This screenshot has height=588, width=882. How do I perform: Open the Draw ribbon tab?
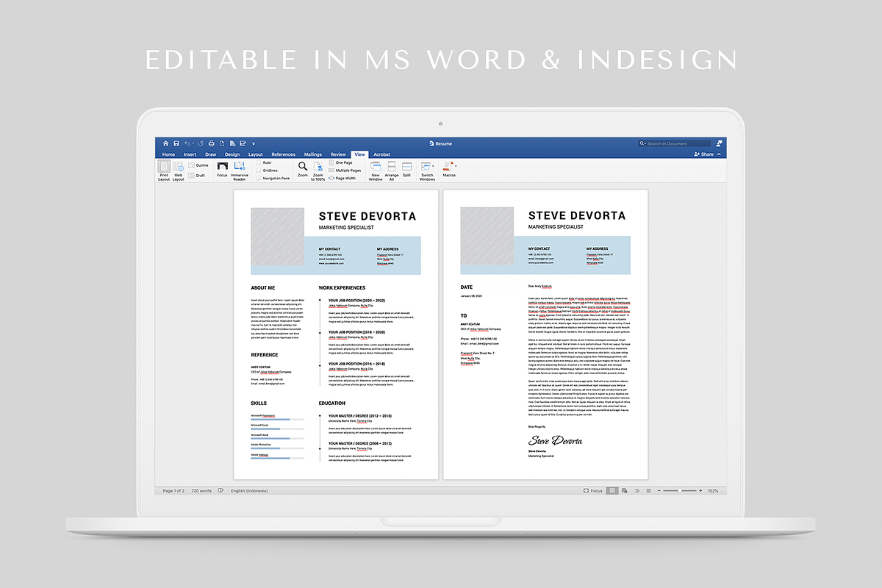coord(211,154)
